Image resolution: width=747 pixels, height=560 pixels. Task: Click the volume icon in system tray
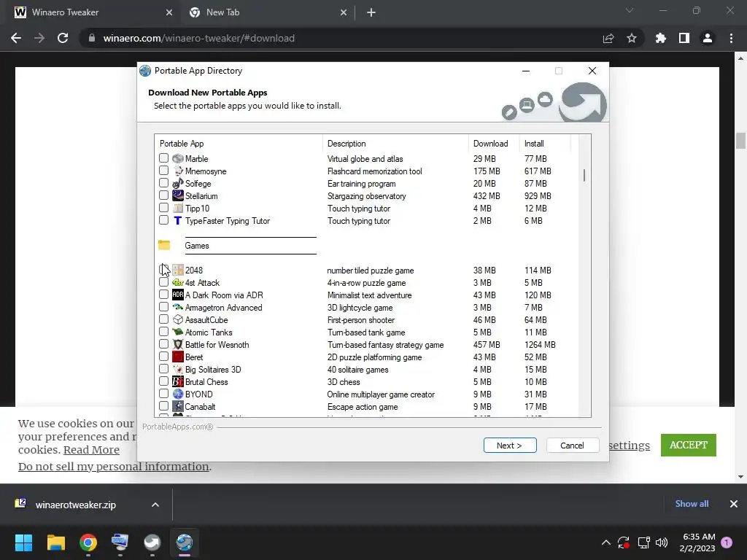click(662, 542)
